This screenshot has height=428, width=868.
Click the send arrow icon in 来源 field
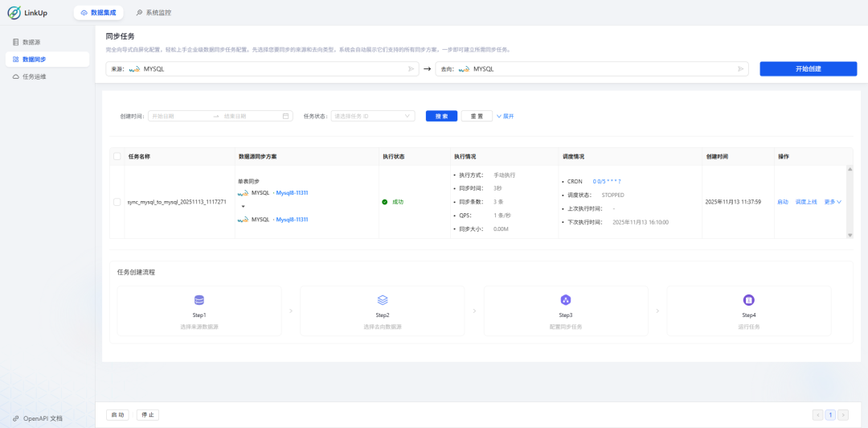[411, 68]
